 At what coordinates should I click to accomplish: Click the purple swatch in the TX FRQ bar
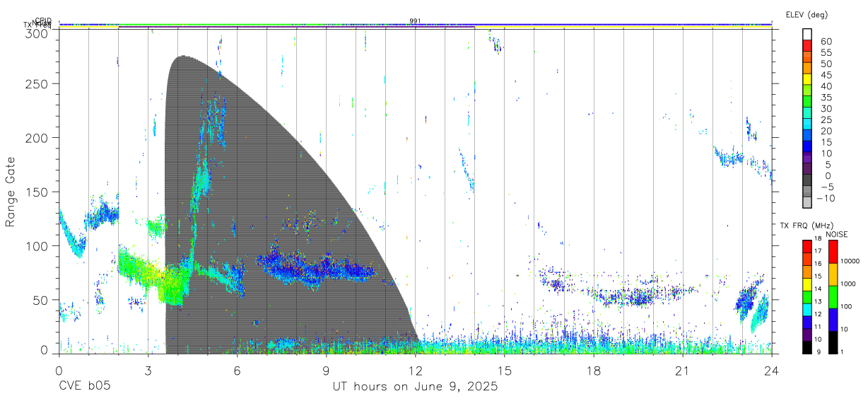click(x=807, y=334)
